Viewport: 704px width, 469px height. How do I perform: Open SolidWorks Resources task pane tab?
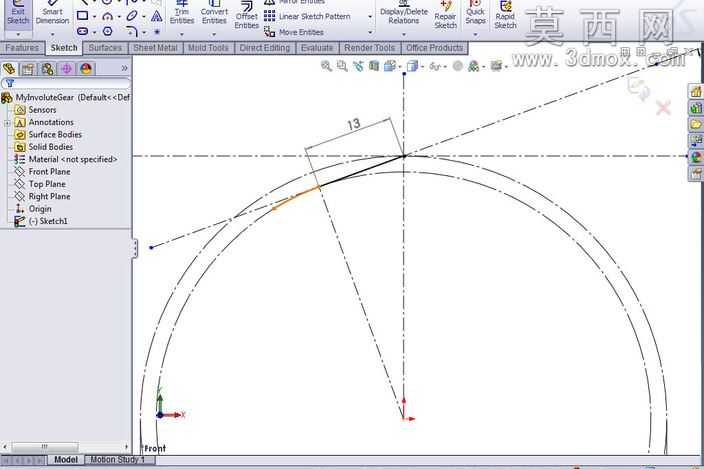tap(696, 92)
